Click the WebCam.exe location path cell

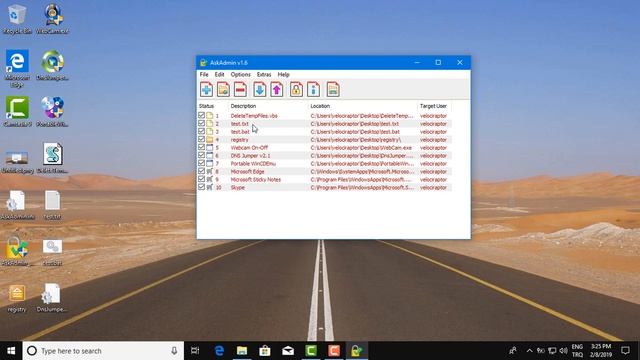[361, 148]
